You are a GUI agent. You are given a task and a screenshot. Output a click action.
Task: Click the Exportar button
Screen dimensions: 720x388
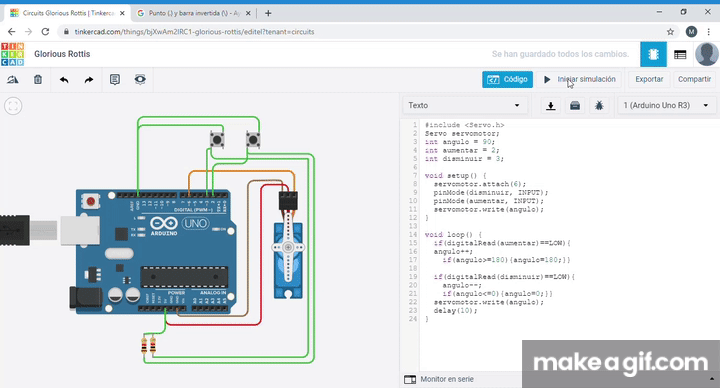pyautogui.click(x=649, y=79)
